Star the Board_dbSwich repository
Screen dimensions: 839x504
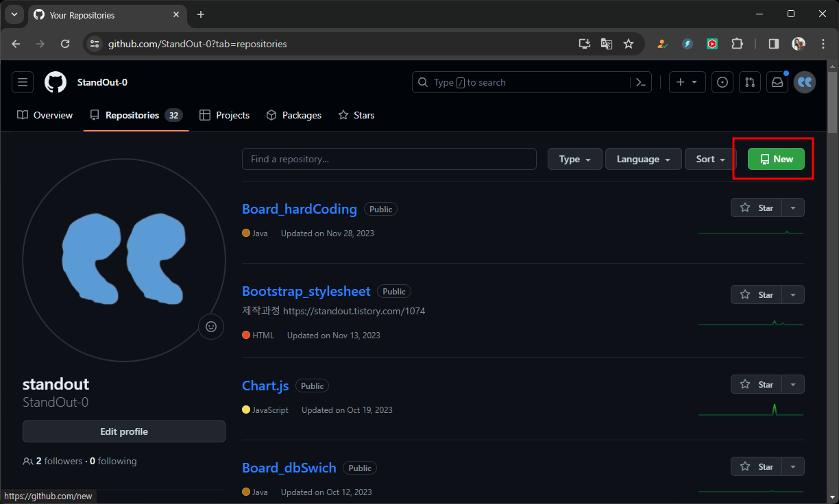coord(756,466)
